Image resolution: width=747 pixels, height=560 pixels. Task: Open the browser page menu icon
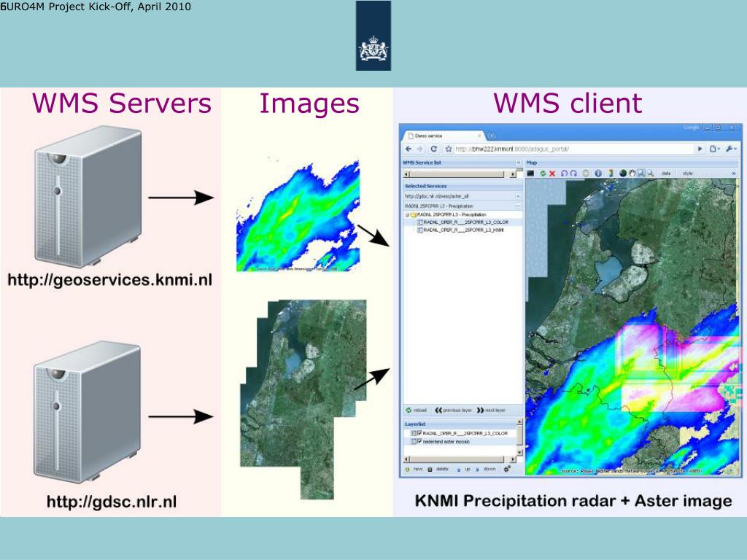pos(715,149)
